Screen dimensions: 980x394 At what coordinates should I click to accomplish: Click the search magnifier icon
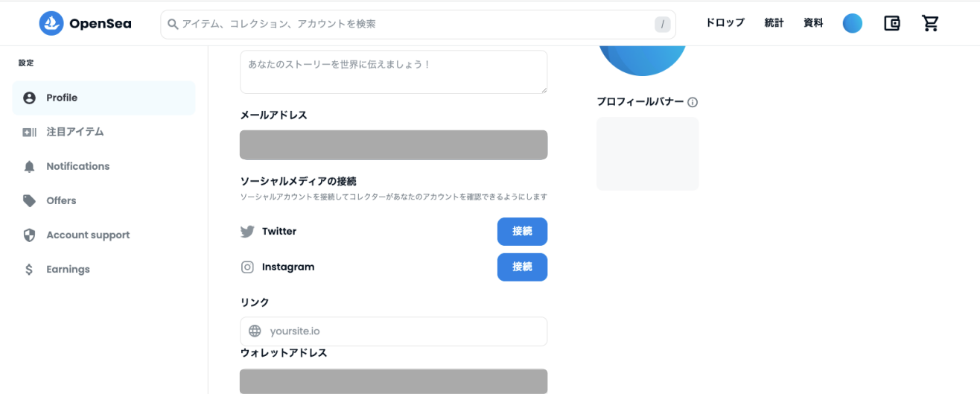(173, 24)
